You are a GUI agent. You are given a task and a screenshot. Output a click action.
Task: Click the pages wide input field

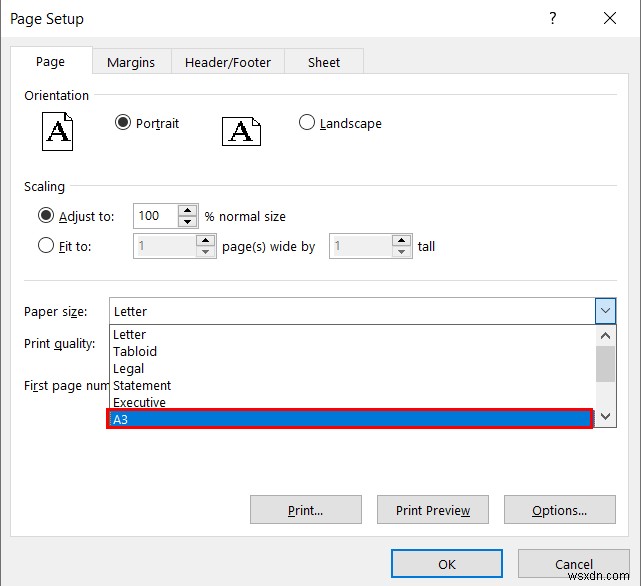click(x=165, y=246)
